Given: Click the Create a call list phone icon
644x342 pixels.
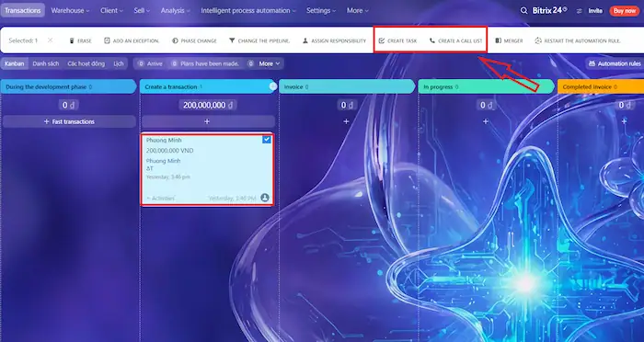Looking at the screenshot, I should coord(432,40).
